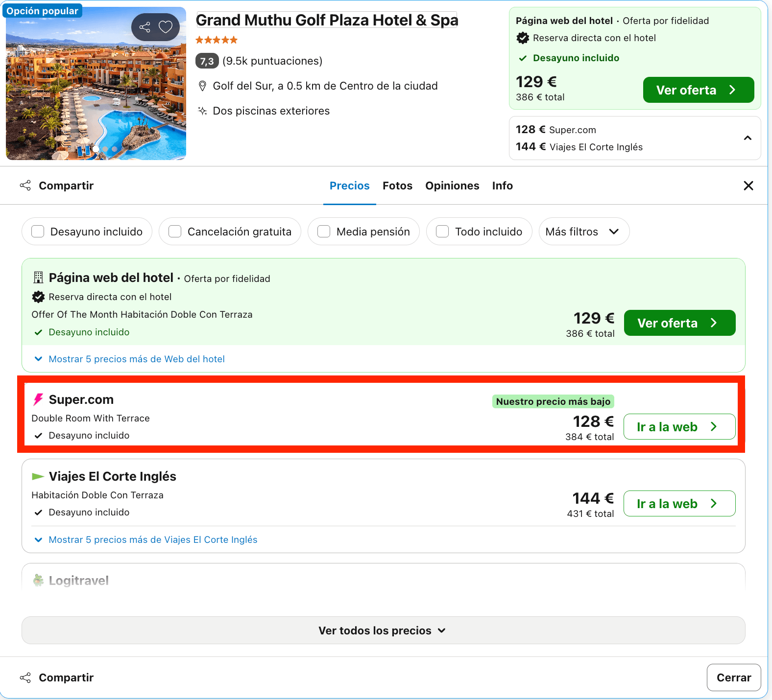Open the Fotos tab
Image resolution: width=772 pixels, height=700 pixels.
point(397,186)
